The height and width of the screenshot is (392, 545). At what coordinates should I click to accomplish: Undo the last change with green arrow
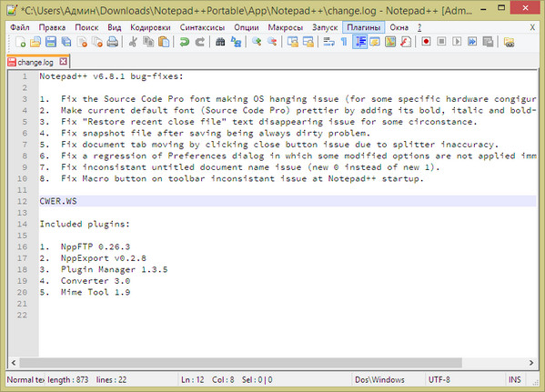(184, 42)
